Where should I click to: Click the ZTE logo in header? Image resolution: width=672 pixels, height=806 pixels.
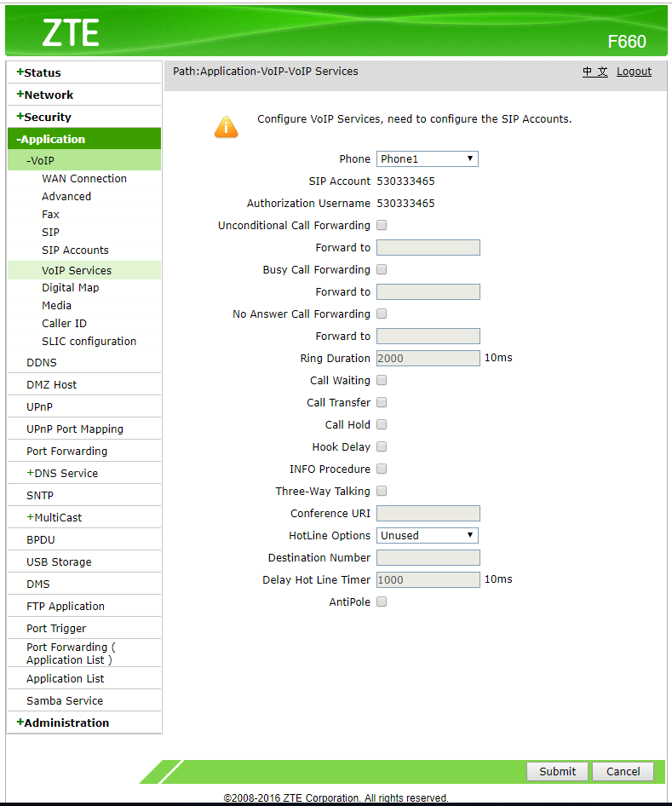tap(71, 33)
